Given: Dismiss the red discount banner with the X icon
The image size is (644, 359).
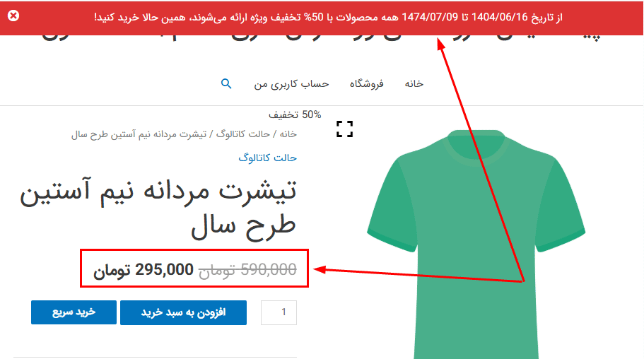Looking at the screenshot, I should coord(13,16).
